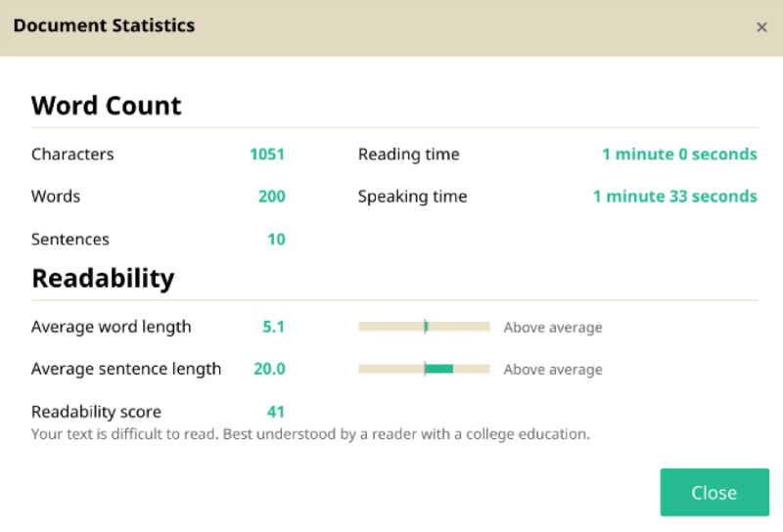
Task: Click Above average beside the word length bar
Action: click(553, 328)
